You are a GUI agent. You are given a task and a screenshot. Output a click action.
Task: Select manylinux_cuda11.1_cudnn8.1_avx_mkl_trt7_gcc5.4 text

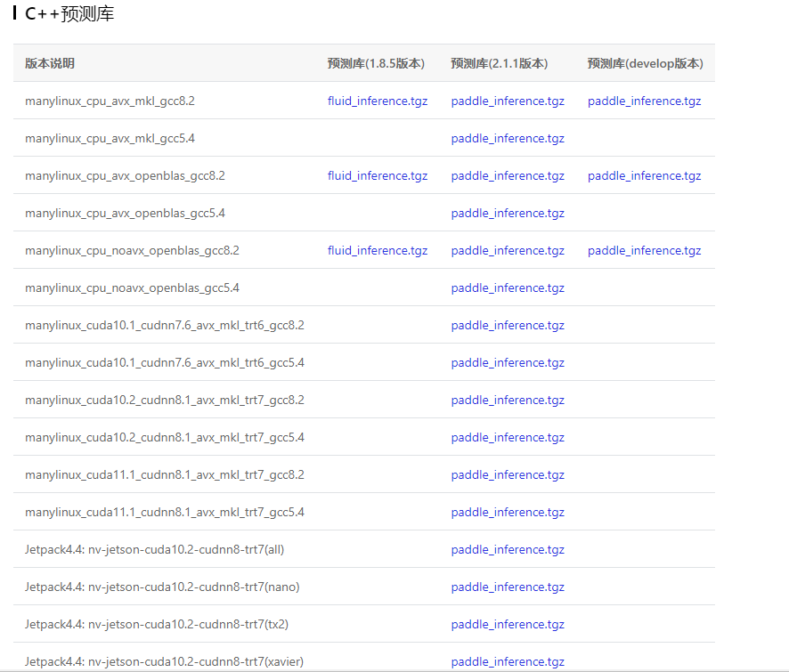pyautogui.click(x=165, y=512)
